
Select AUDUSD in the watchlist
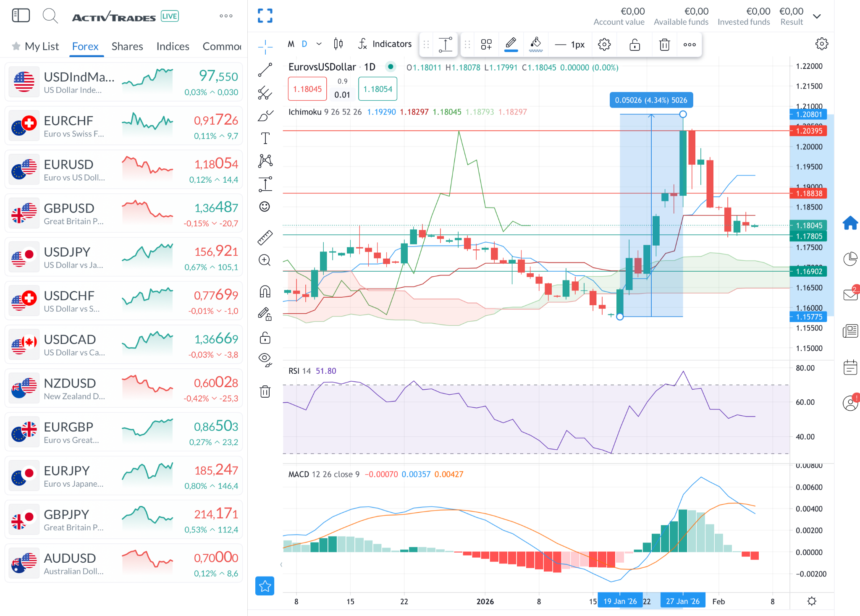pyautogui.click(x=124, y=564)
